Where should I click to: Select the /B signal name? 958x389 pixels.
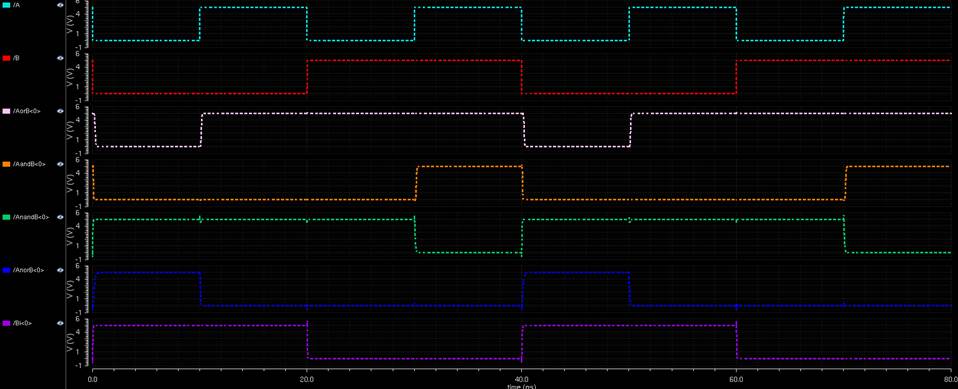(x=15, y=58)
